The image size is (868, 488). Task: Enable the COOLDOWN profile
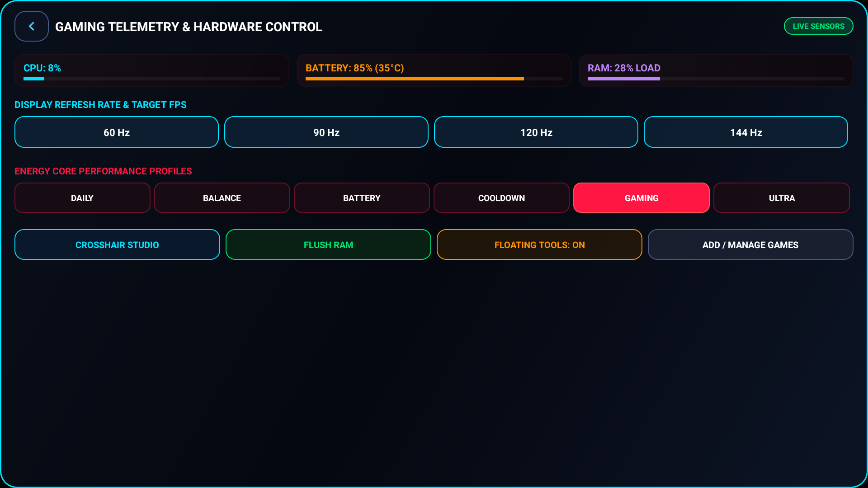501,197
